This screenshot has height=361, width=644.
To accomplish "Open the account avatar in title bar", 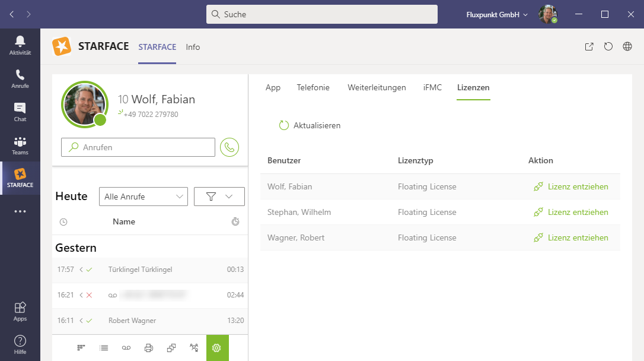I will 548,14.
